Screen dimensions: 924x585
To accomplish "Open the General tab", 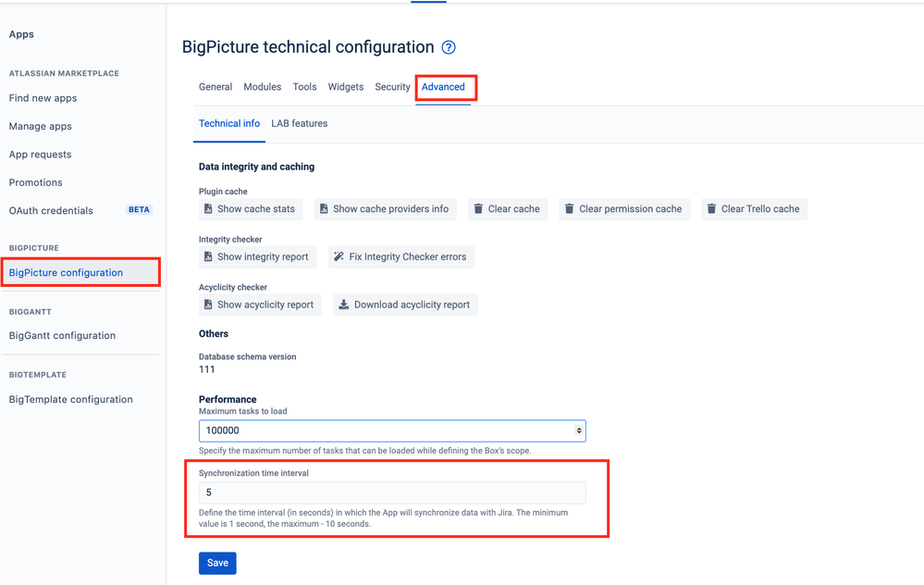I will point(216,87).
